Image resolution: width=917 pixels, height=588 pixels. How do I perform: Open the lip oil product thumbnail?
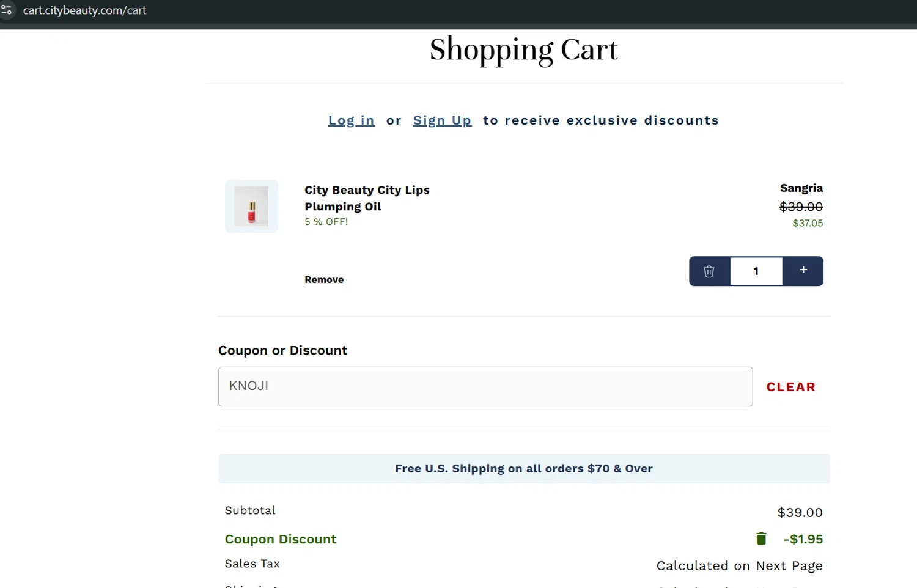(x=251, y=207)
